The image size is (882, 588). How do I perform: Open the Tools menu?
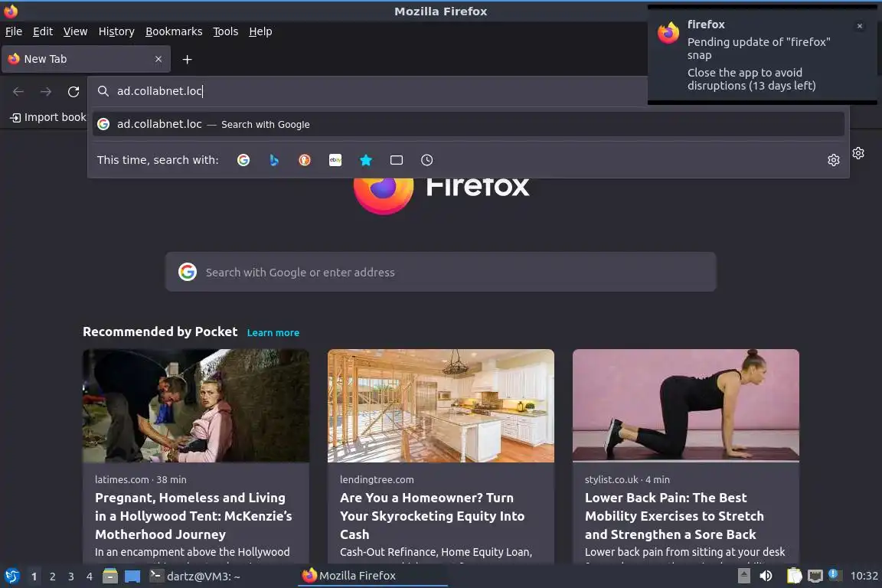coord(226,31)
